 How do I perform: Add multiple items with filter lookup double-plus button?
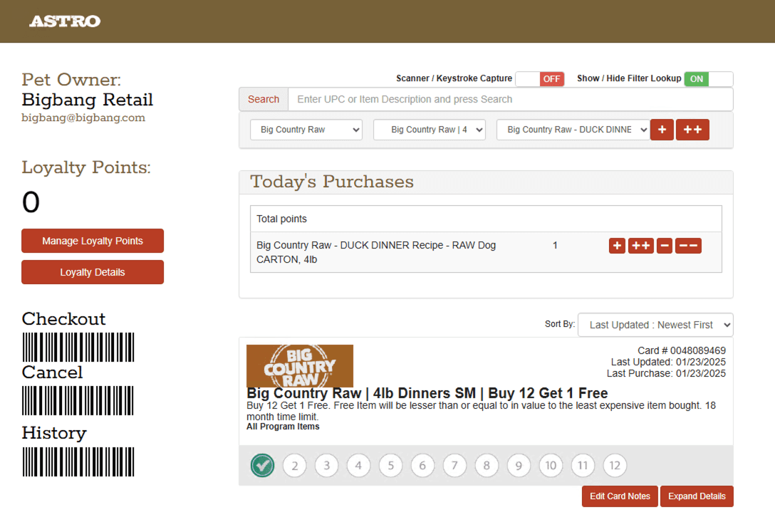[692, 130]
